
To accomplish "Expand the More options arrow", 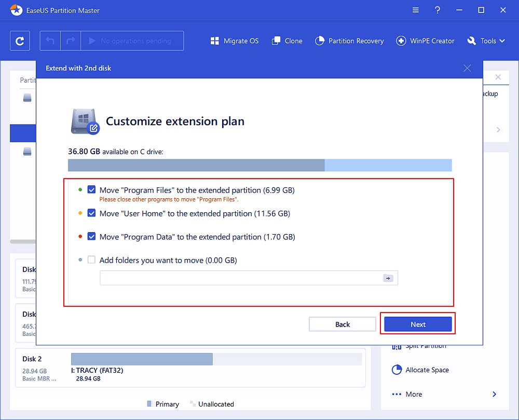I will [x=494, y=394].
